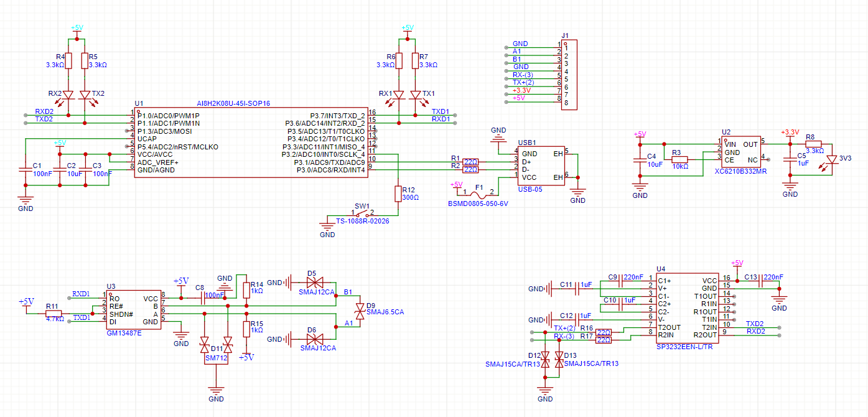Click the U2 XC6210B332MR regulator symbol

pyautogui.click(x=740, y=152)
